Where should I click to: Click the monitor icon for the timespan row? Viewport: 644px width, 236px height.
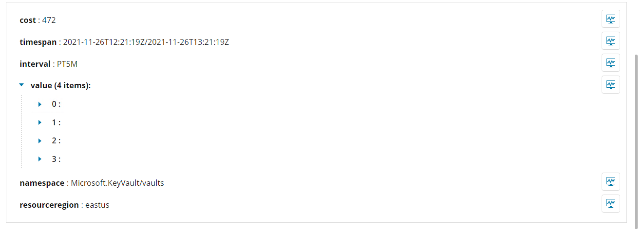[610, 41]
